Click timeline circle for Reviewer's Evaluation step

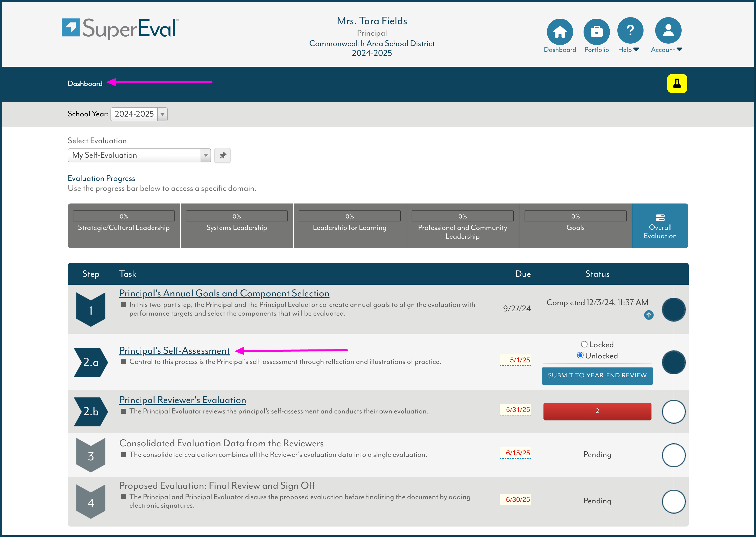coord(673,412)
